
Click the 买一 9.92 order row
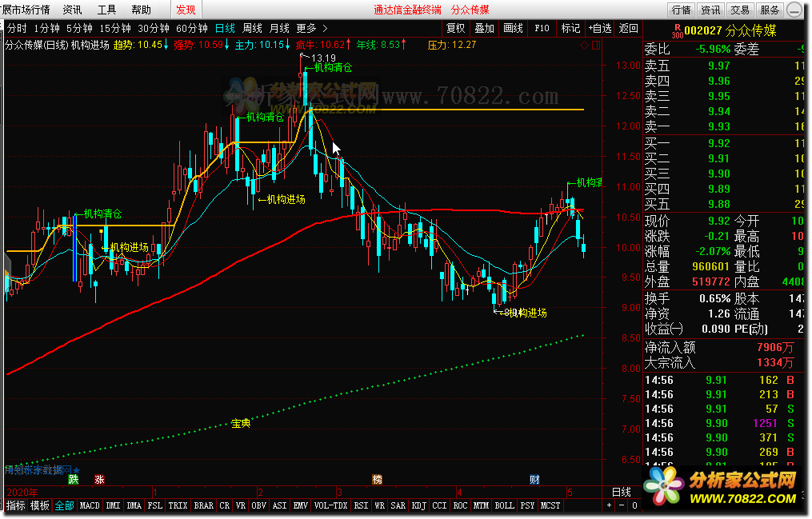click(724, 143)
